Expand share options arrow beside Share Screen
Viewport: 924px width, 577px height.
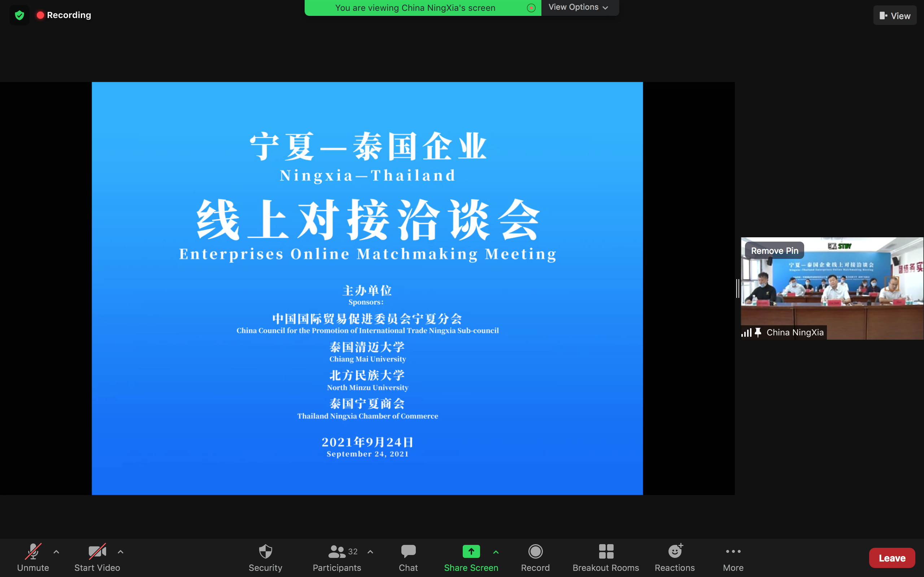[x=496, y=552]
